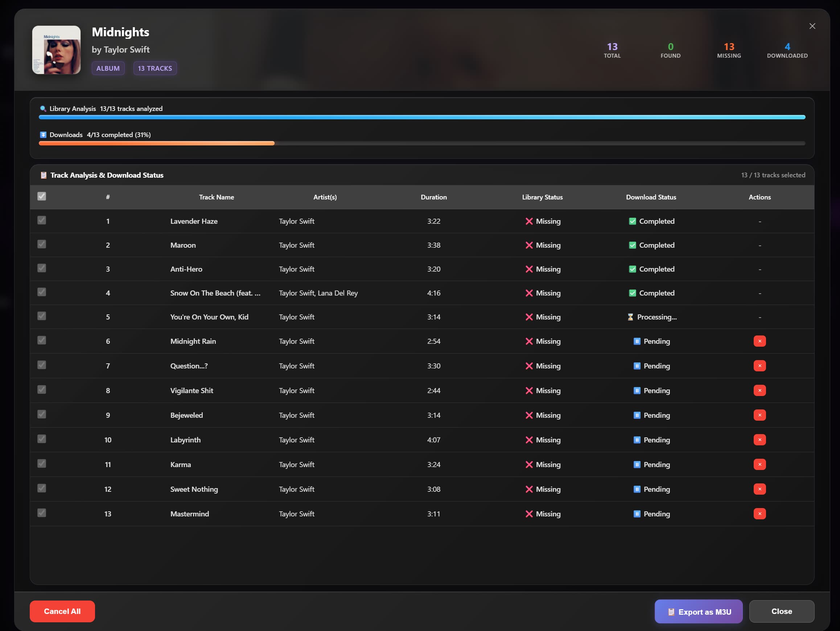Toggle the select-all tracks header checkbox
Viewport: 840px width, 631px height.
click(42, 196)
